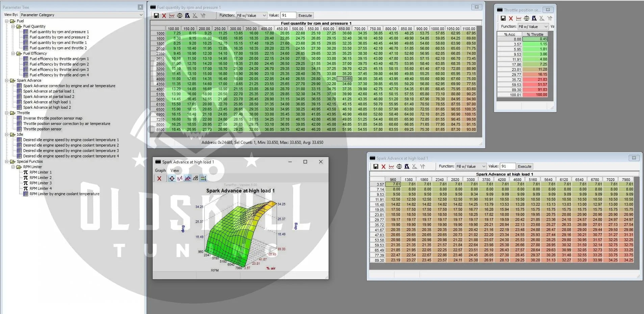The image size is (644, 314).
Task: Click the red X icon in Fuel quantity toolbar
Action: (x=164, y=16)
